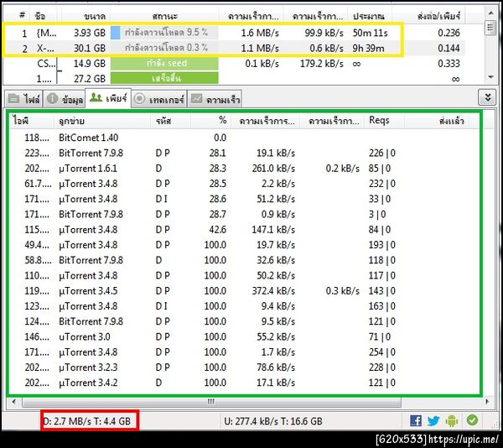Select torrent row 2 with size 30.1 GB
The image size is (503, 448).
pyautogui.click(x=234, y=48)
